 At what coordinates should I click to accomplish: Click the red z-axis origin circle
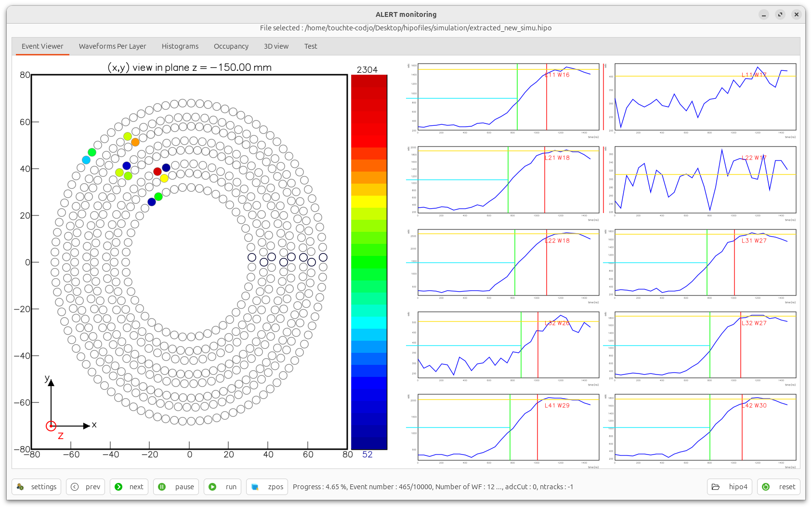pos(51,426)
